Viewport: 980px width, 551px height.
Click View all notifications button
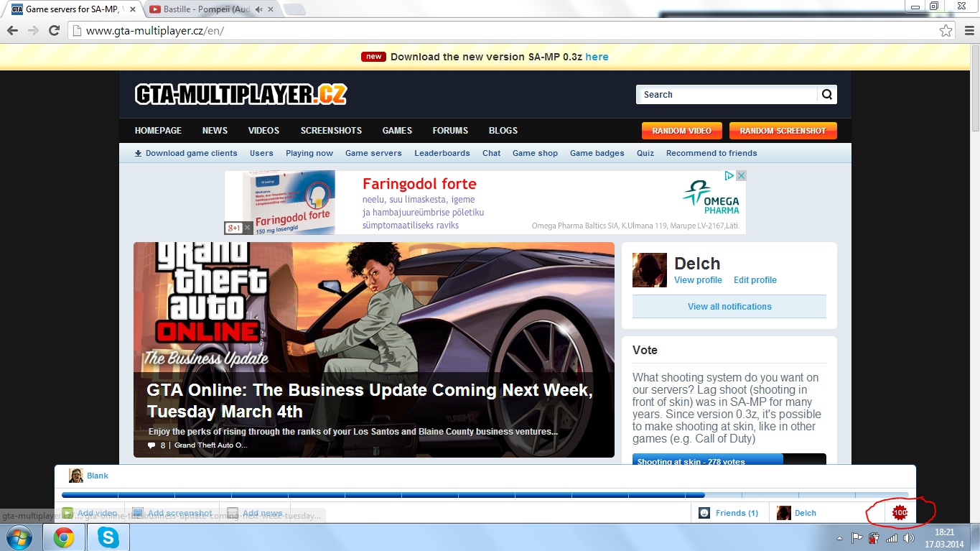pos(729,306)
